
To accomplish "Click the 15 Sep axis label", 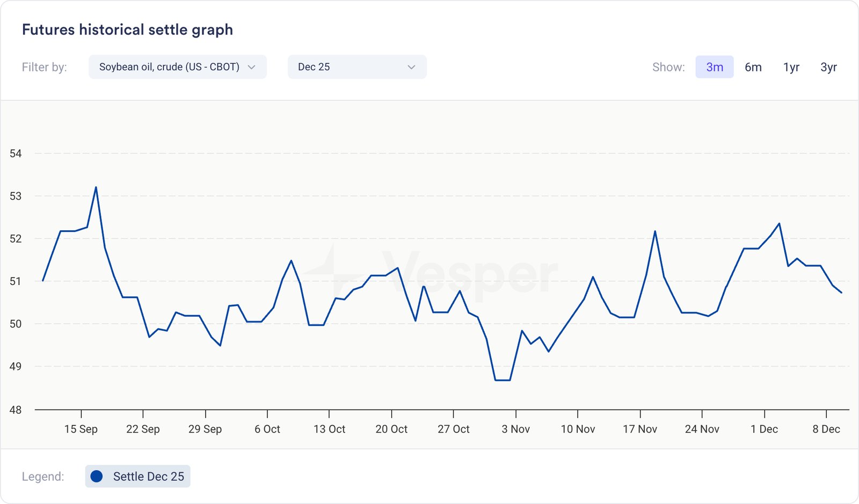I will point(81,429).
